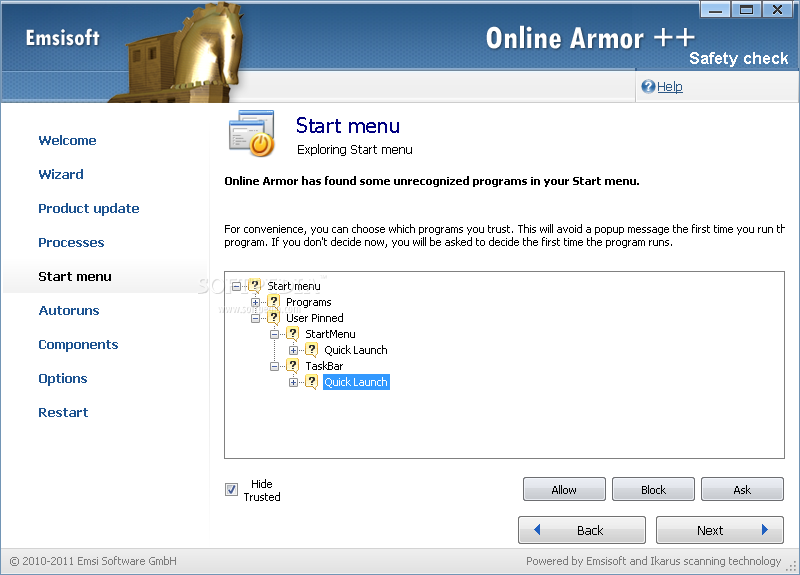Click the window resize grip corner

792,566
